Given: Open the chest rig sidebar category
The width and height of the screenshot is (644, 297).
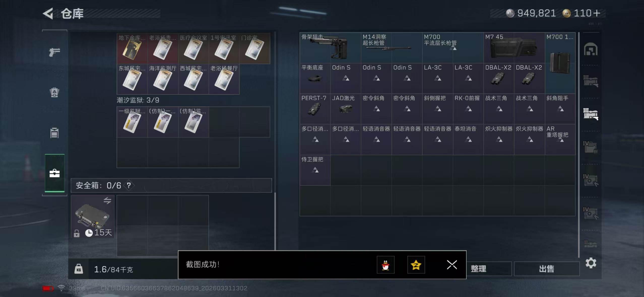Looking at the screenshot, I should click(54, 133).
